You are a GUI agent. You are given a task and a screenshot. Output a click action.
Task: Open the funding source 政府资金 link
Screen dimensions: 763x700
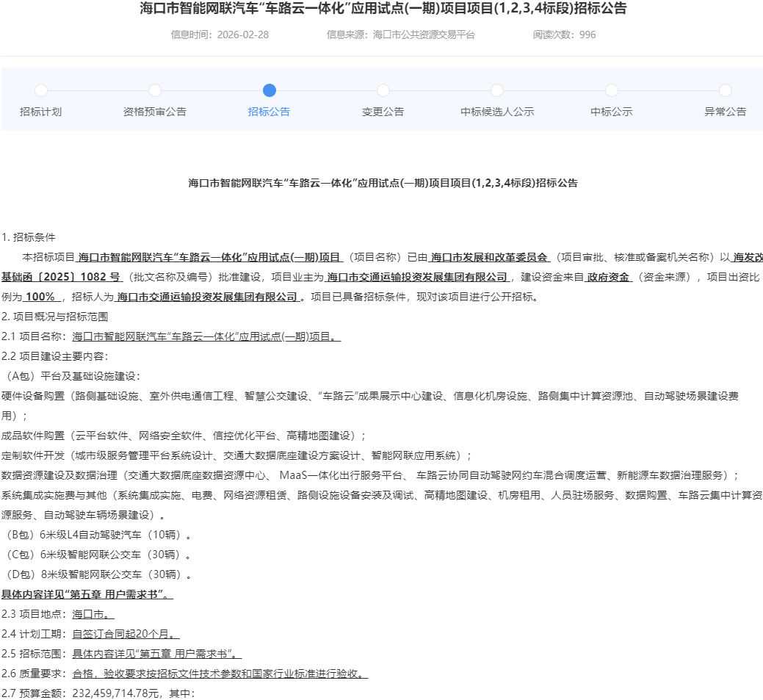(x=609, y=277)
